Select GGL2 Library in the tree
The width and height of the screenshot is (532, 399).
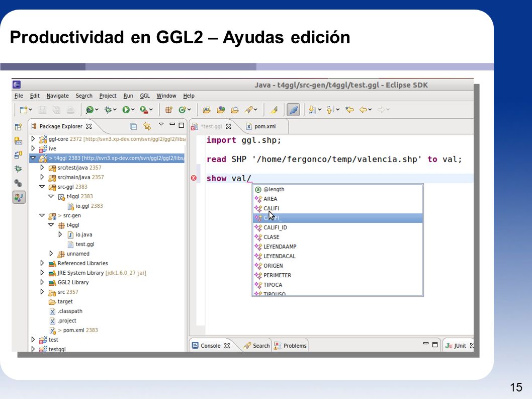point(69,282)
